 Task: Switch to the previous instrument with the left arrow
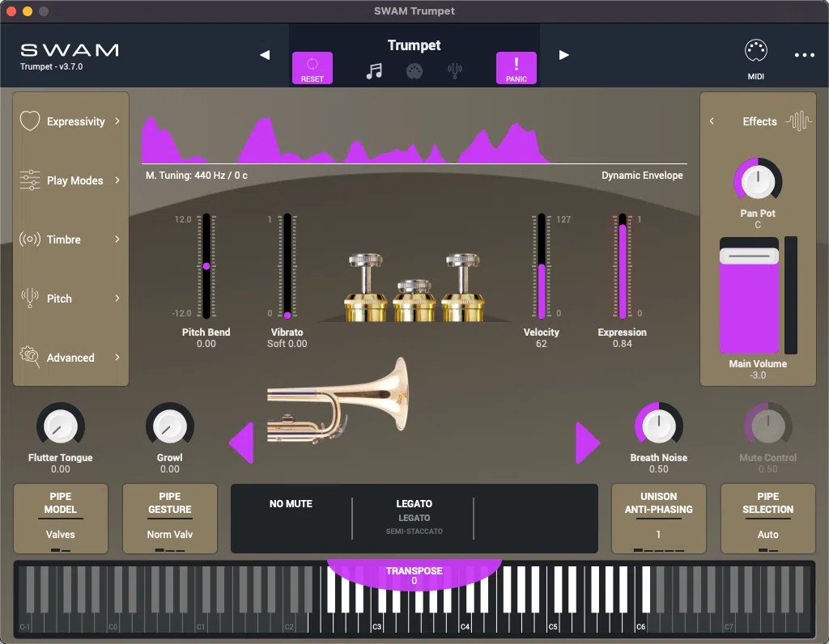point(265,55)
